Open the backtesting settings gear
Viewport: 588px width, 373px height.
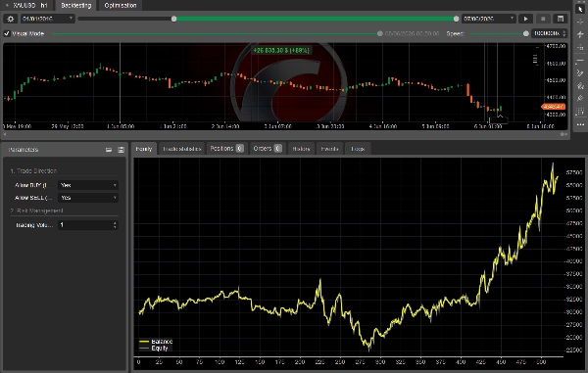[x=11, y=19]
